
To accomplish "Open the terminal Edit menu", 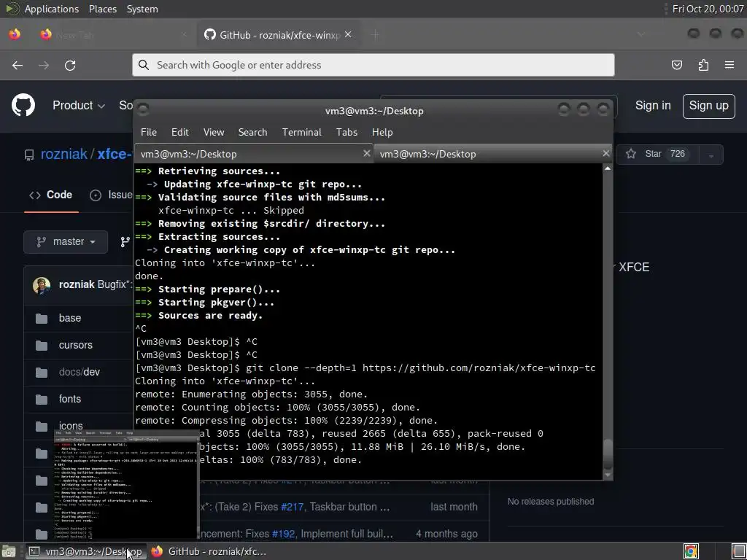I will pyautogui.click(x=180, y=133).
